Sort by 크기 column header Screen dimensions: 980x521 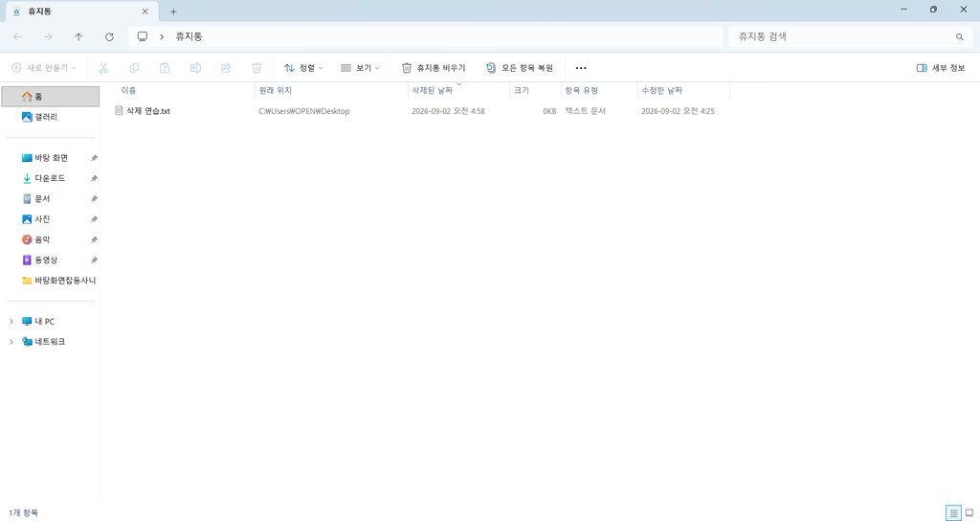coord(536,91)
